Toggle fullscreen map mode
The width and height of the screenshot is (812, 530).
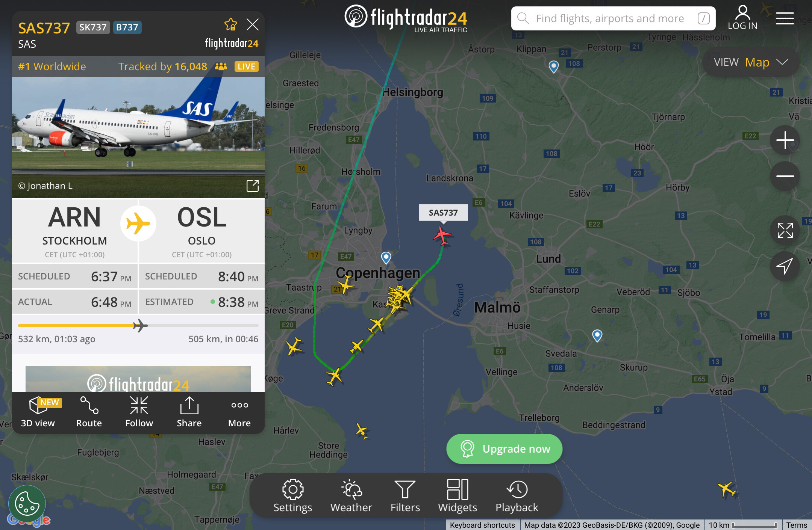click(785, 230)
